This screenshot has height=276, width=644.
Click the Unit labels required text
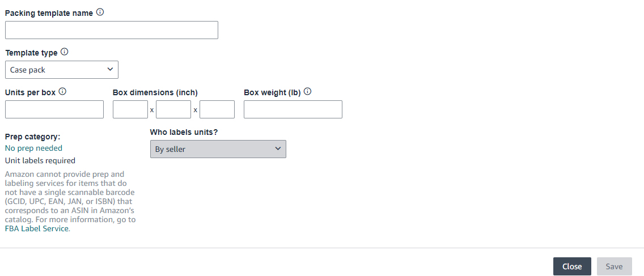(40, 160)
